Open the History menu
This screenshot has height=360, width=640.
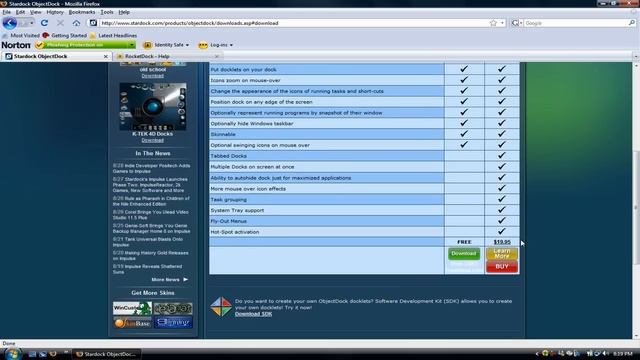[x=55, y=12]
